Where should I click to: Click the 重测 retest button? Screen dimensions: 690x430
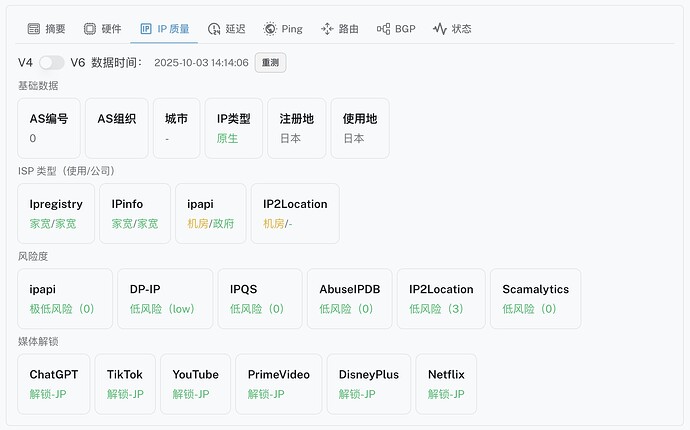(x=270, y=62)
